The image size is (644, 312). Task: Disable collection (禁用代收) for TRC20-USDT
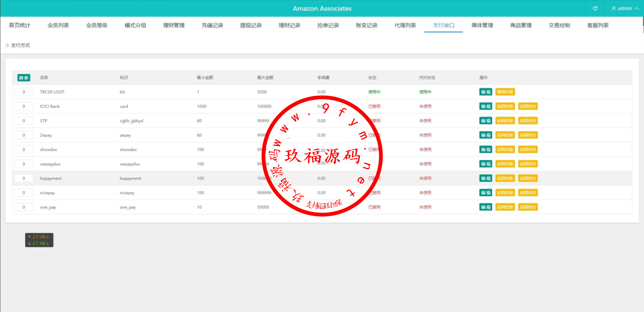[505, 92]
